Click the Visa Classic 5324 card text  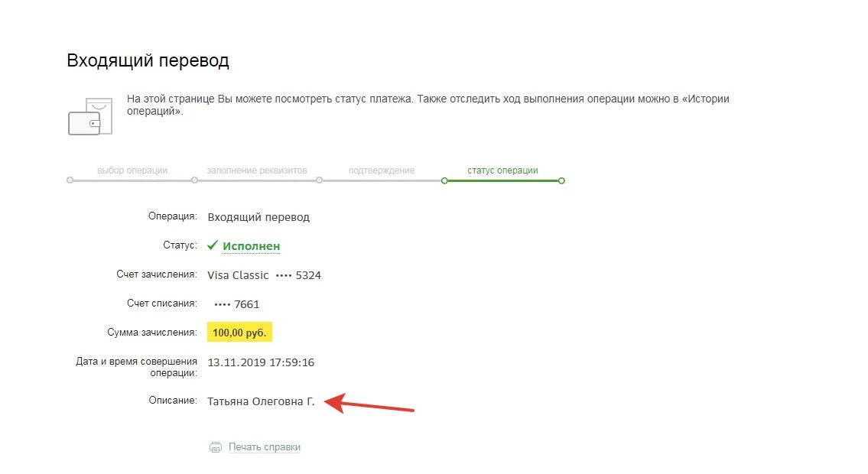pyautogui.click(x=264, y=275)
